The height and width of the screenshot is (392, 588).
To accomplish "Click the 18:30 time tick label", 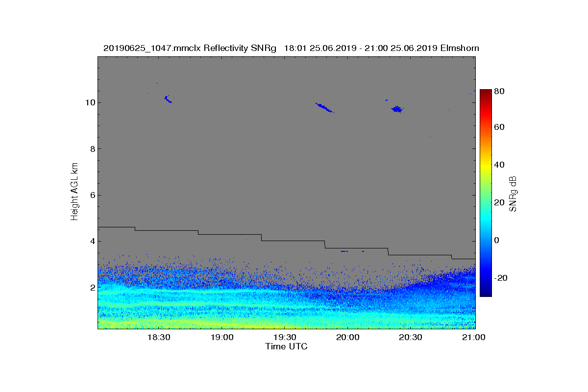I will [159, 337].
